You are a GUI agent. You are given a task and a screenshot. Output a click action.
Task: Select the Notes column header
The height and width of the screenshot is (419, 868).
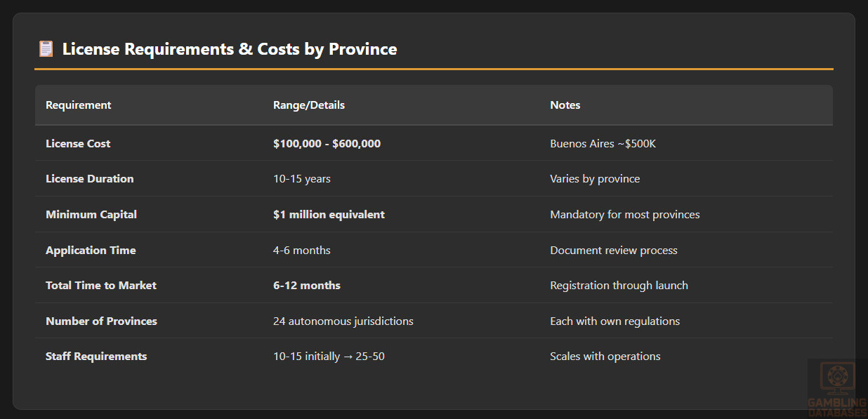click(565, 105)
